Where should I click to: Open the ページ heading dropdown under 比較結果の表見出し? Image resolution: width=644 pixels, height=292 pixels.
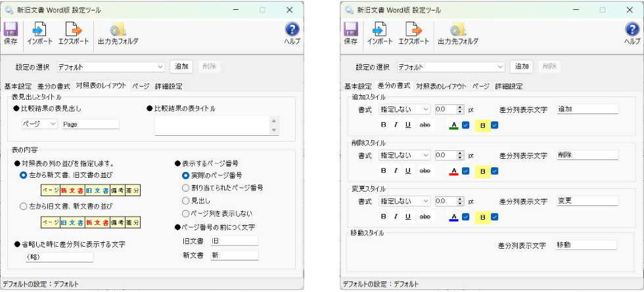pyautogui.click(x=39, y=123)
